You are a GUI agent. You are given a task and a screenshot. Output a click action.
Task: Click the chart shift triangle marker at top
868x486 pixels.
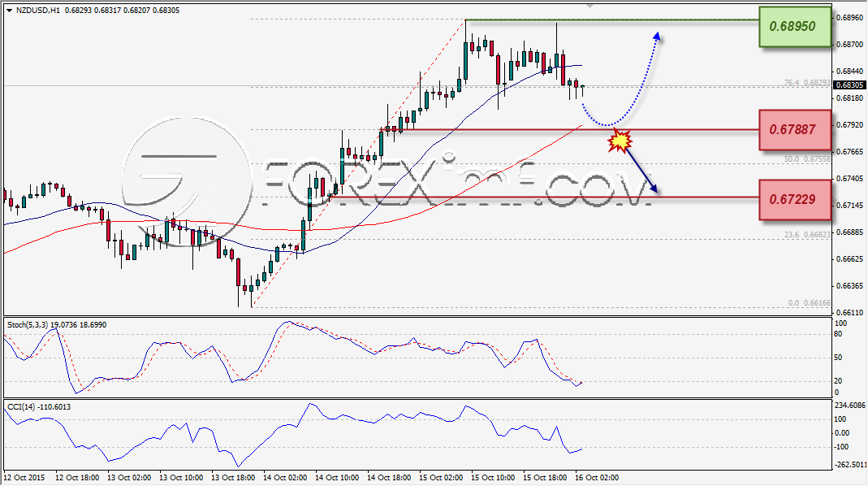point(589,6)
